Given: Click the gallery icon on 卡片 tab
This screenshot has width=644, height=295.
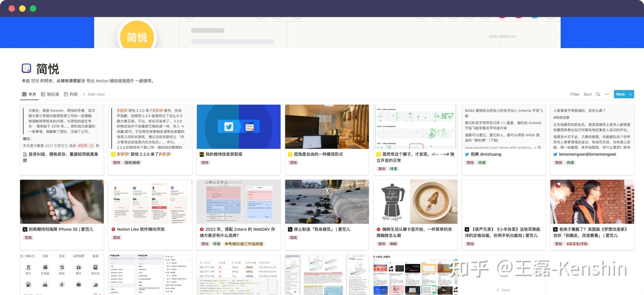Looking at the screenshot, I should click(24, 94).
